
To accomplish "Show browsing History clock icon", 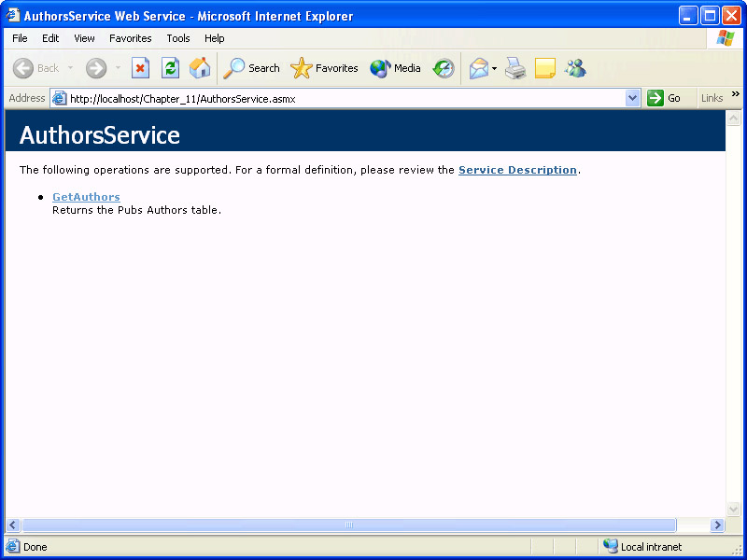I will 444,68.
